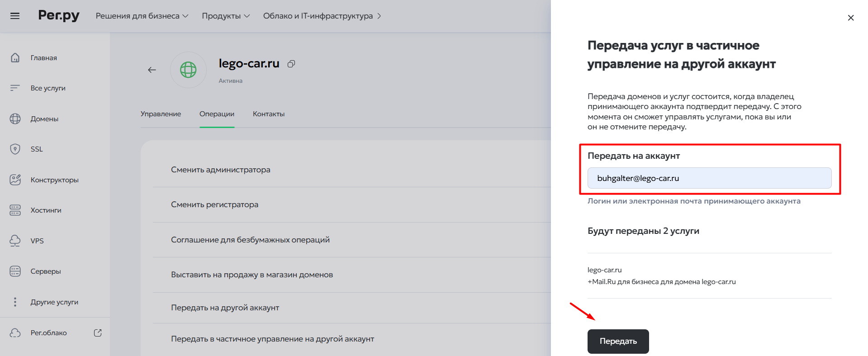The image size is (868, 356).
Task: Click the Рег.ру logo
Action: (x=59, y=15)
